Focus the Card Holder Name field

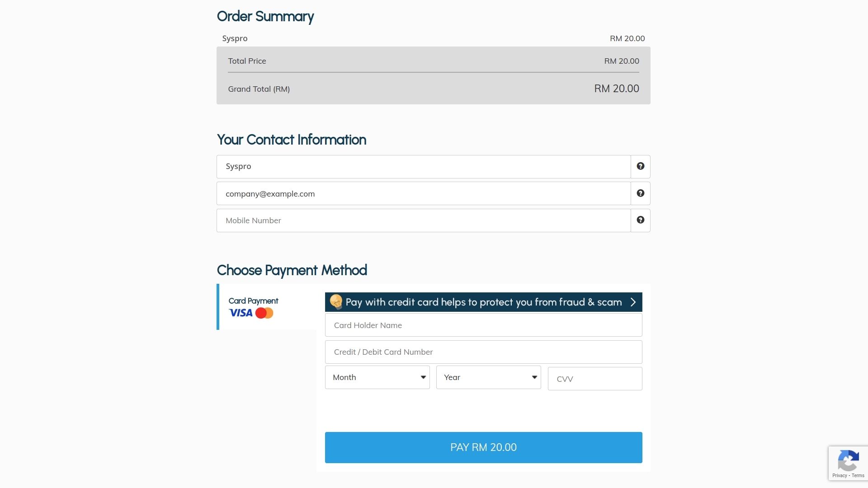tap(483, 325)
